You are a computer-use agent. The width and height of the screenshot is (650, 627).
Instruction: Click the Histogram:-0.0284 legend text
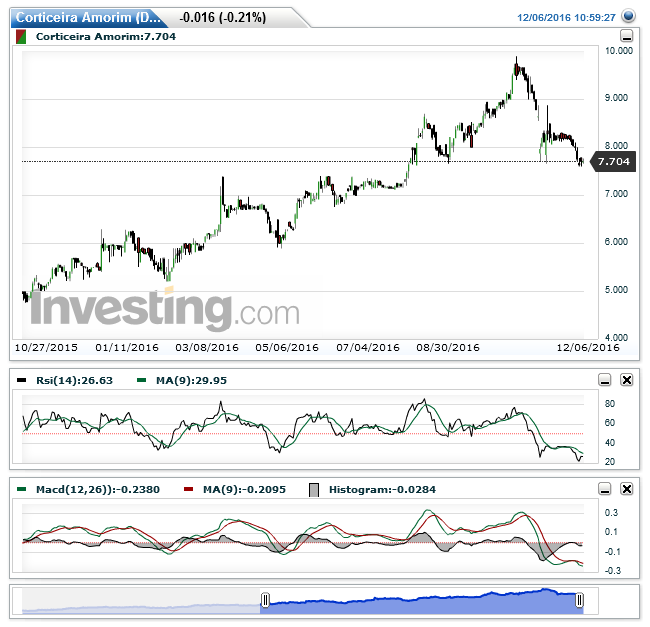pos(382,489)
